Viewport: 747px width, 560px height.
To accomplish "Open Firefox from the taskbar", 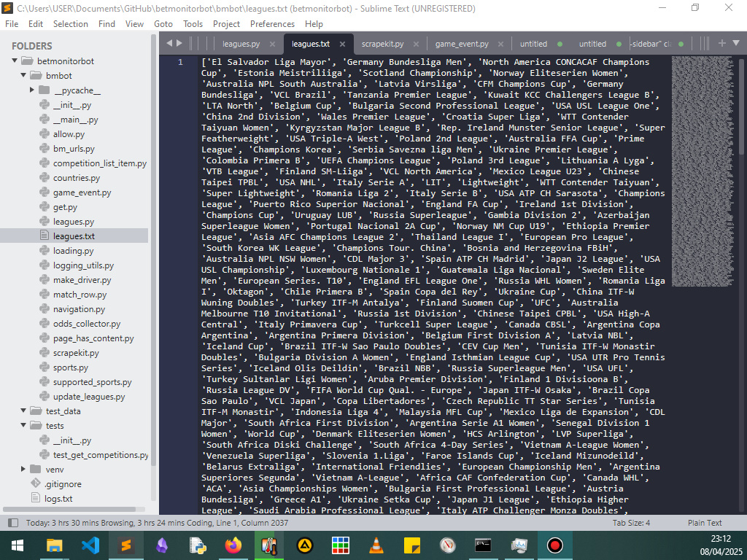I will click(x=233, y=545).
